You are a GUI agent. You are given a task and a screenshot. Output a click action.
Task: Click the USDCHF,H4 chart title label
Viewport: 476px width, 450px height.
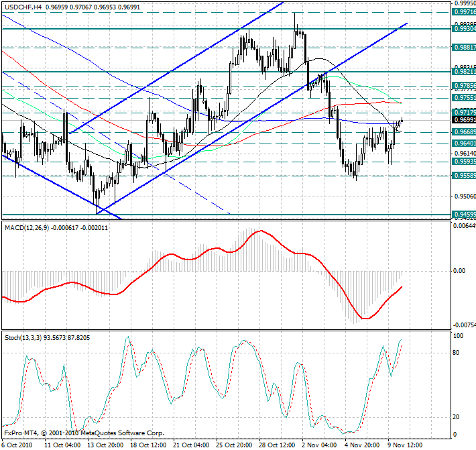click(x=23, y=7)
